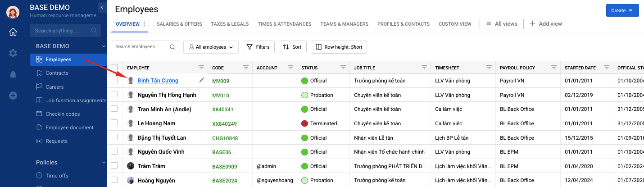Click Add view
Screen dimensions: 644x187
546,24
